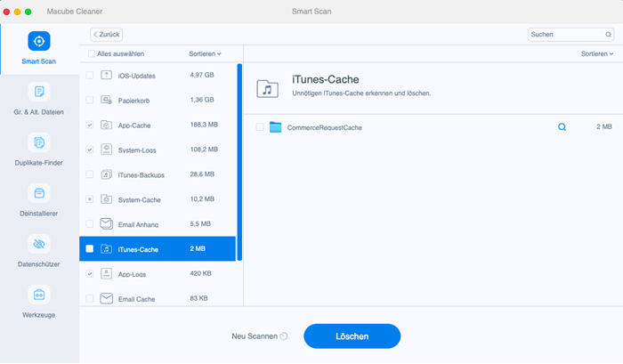Image resolution: width=623 pixels, height=364 pixels.
Task: Click the Email Anhang envelope icon
Action: tap(106, 223)
